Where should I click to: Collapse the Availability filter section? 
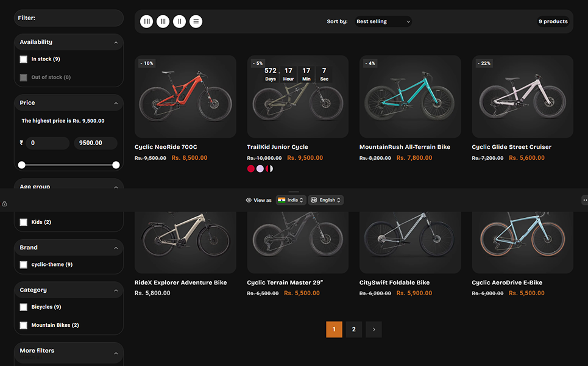[116, 43]
